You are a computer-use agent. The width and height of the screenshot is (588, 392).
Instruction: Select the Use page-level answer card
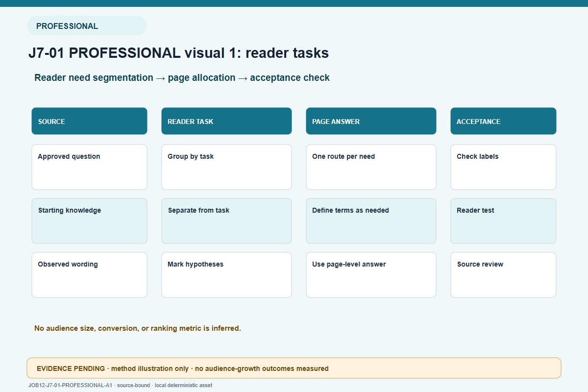tap(371, 275)
